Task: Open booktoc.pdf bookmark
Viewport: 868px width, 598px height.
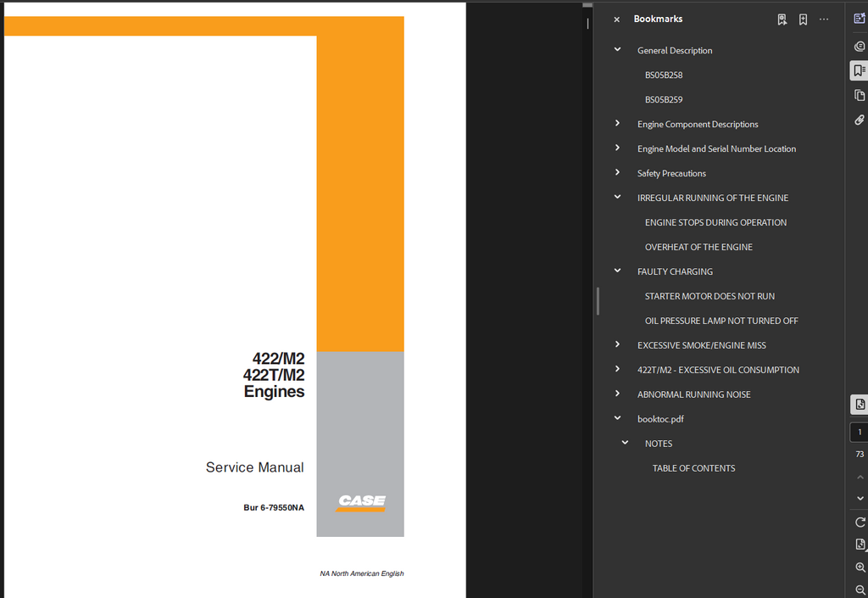Action: [660, 419]
